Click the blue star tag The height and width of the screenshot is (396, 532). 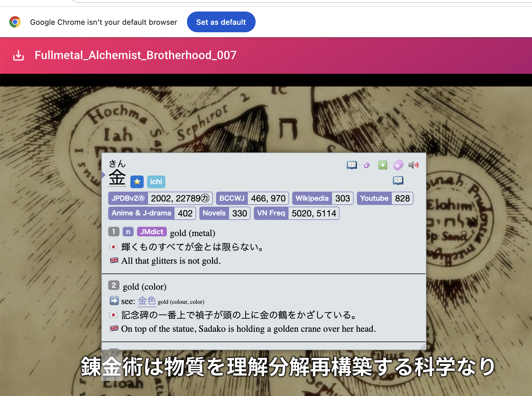137,182
